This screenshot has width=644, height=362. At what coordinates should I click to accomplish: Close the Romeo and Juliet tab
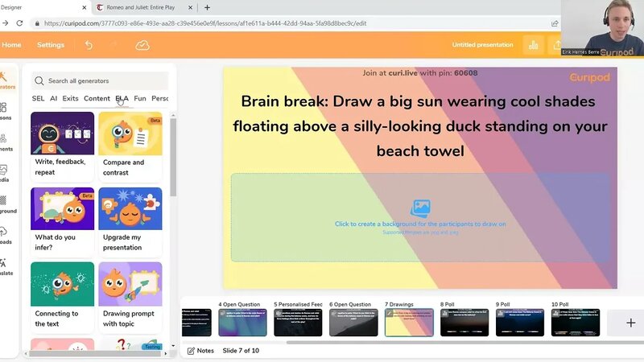pos(190,7)
